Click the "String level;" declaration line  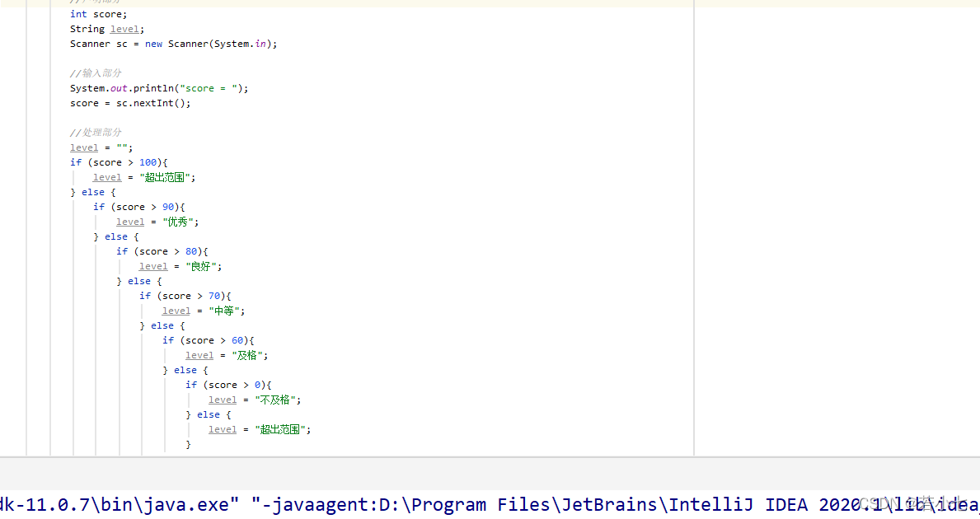[107, 29]
